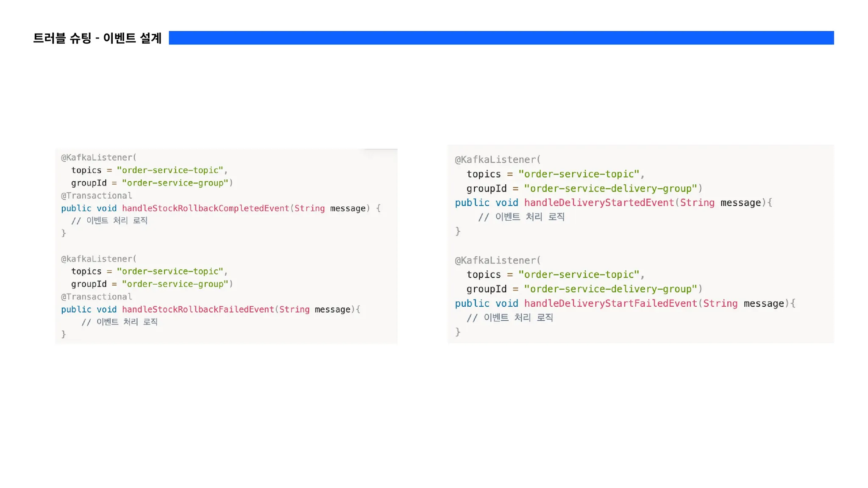The image size is (868, 488).
Task: Click first "order-service-delivery-group" string in right code
Action: 610,189
